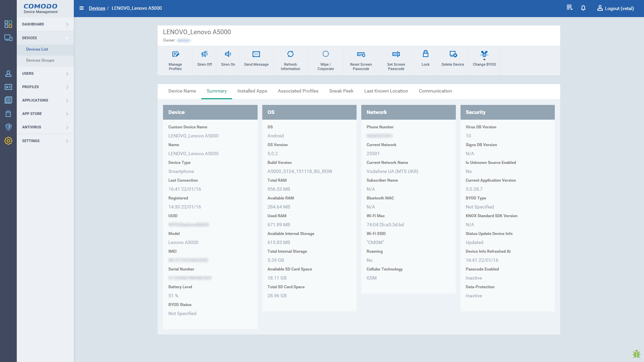Viewport: 644px width, 362px height.
Task: Choose Wipe / Corporate action
Action: [x=326, y=60]
